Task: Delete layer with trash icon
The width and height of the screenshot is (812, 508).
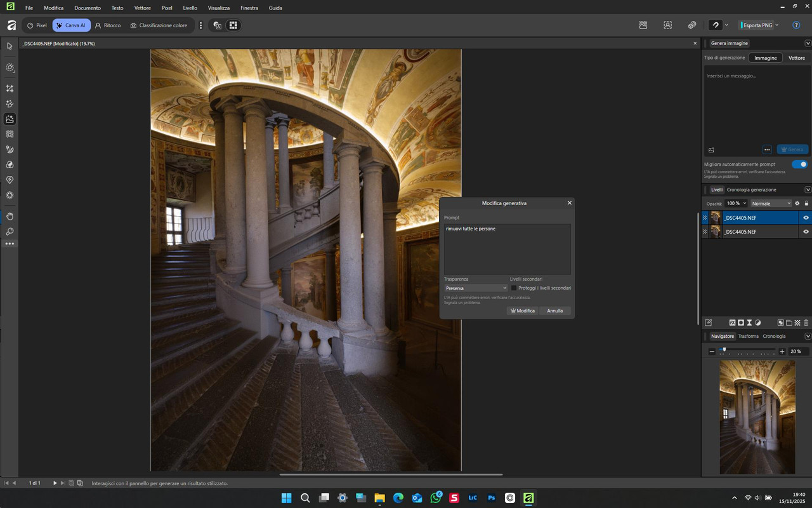Action: click(x=806, y=323)
